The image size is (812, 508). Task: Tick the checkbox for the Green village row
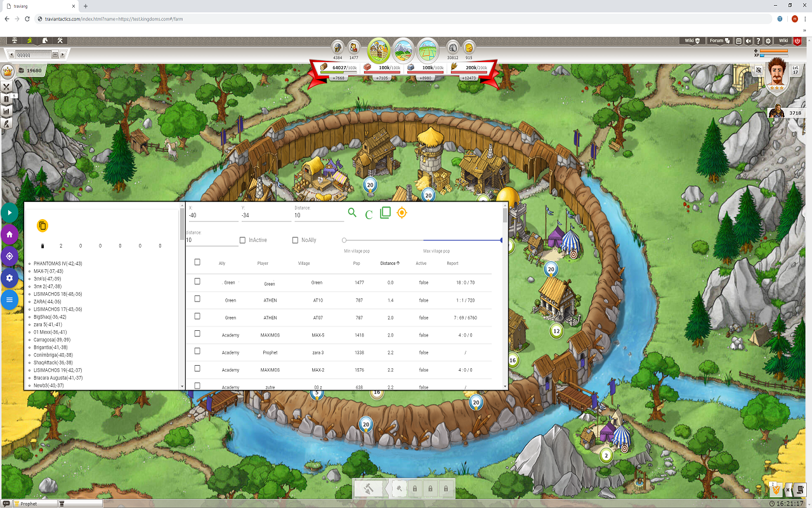point(197,281)
